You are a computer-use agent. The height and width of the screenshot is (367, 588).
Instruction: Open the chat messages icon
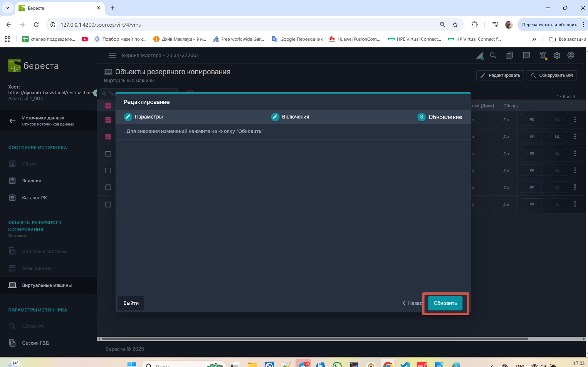click(526, 56)
